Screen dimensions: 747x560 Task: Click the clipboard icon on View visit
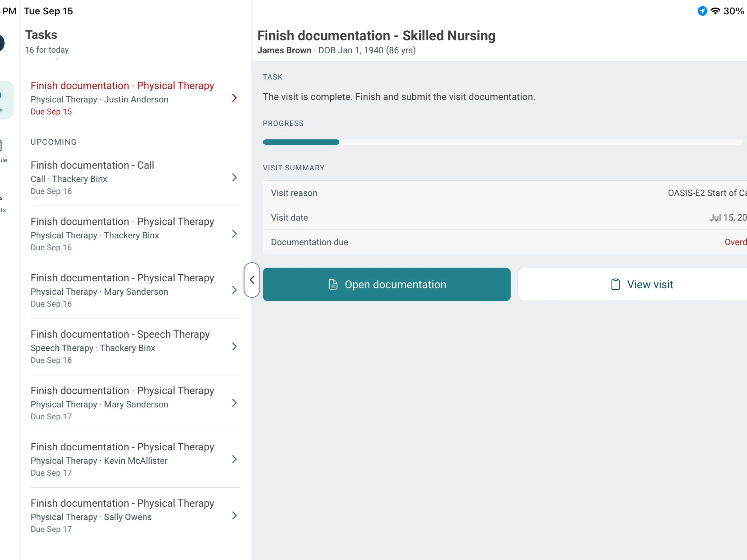coord(615,285)
